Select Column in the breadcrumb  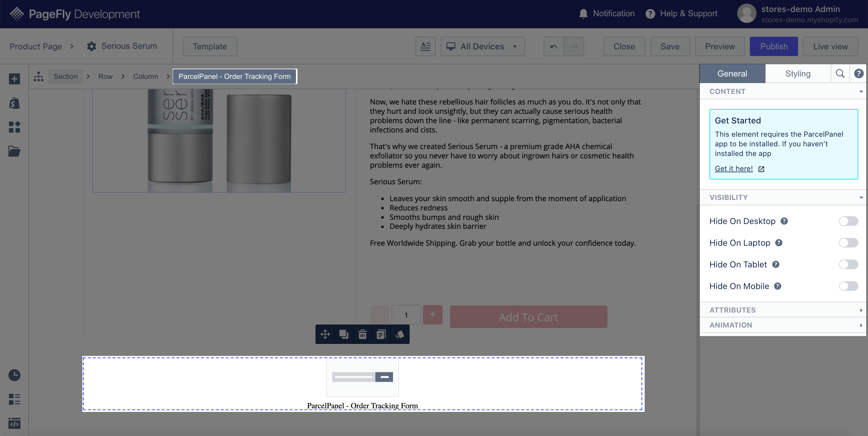145,76
